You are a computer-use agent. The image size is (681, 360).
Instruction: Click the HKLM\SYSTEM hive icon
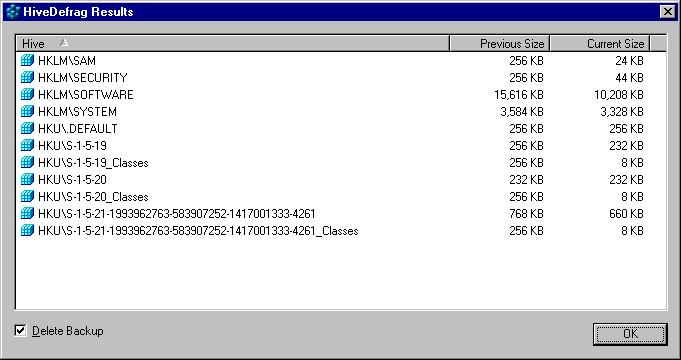[x=27, y=111]
